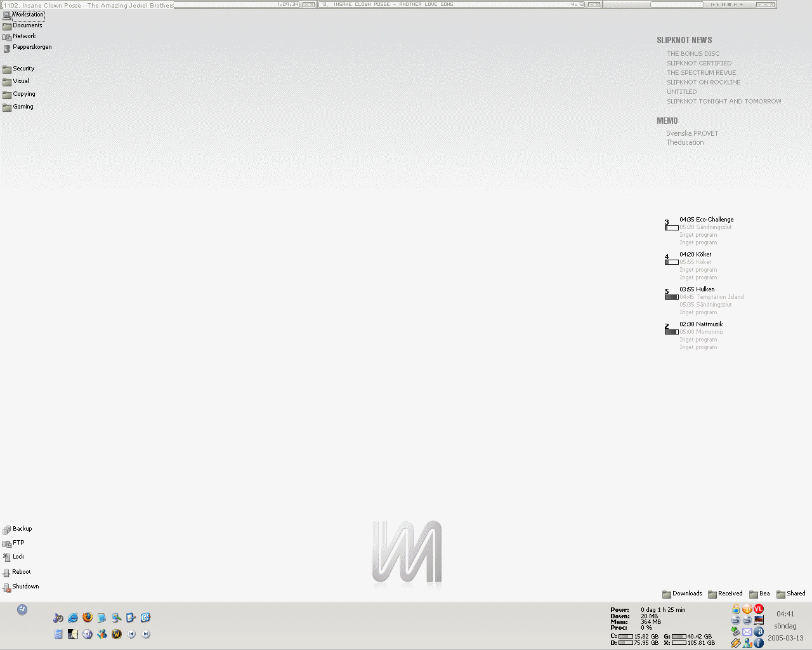This screenshot has width=812, height=650.
Task: Open the 'Svenska PROVET' memo entry
Action: pyautogui.click(x=692, y=133)
